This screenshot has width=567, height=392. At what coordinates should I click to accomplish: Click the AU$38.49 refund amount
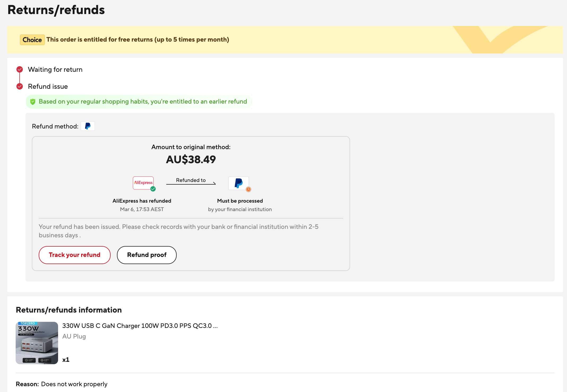pyautogui.click(x=191, y=159)
